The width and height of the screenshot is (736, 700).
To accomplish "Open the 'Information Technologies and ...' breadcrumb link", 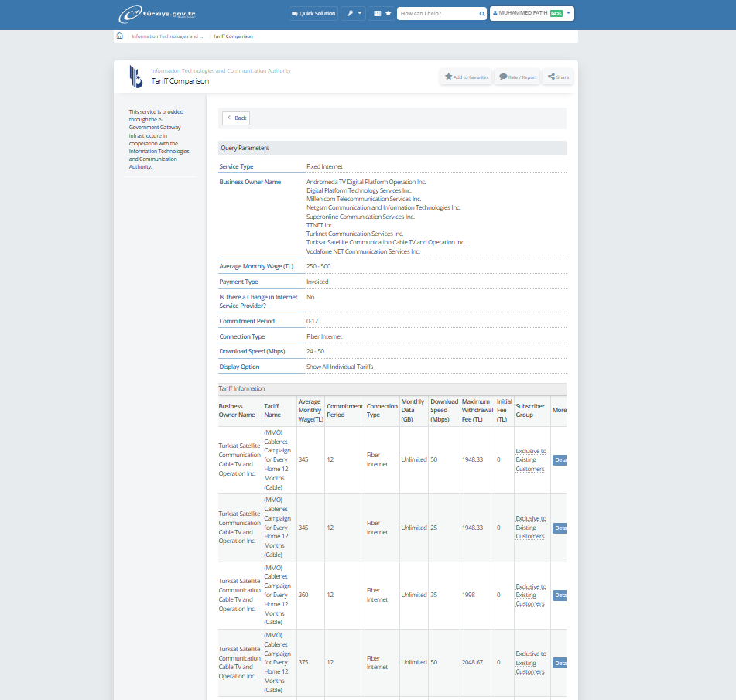I will click(167, 36).
